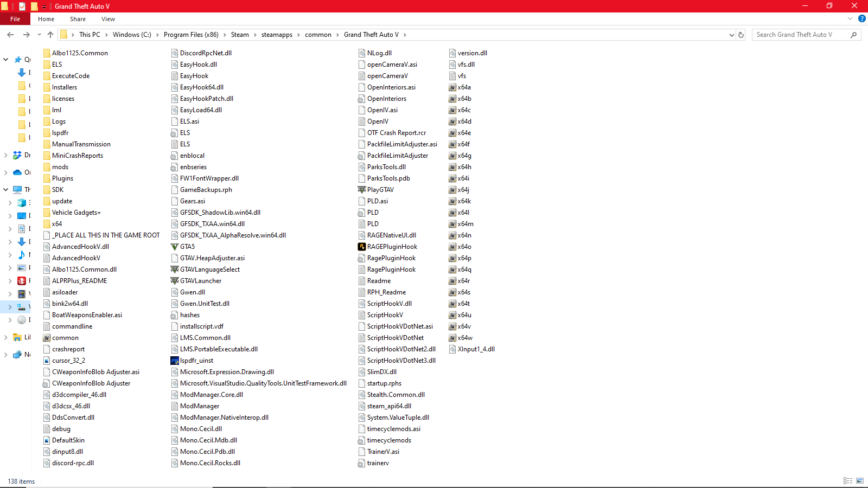Click the Quick access star icon
The width and height of the screenshot is (868, 488).
[x=18, y=60]
